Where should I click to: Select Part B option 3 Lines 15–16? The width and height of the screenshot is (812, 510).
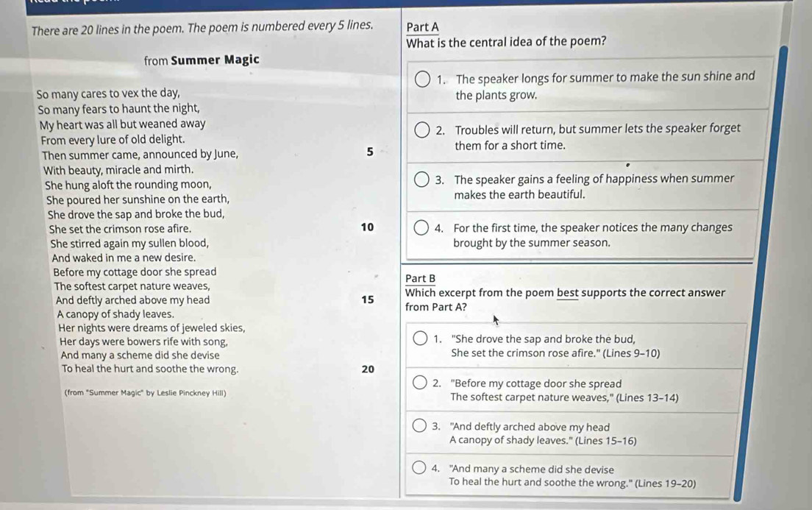[x=419, y=426]
